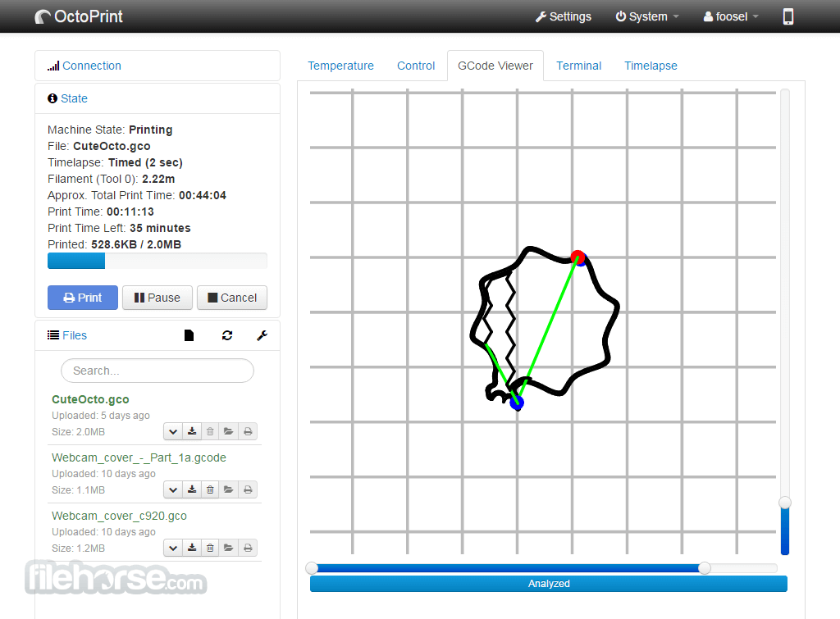Expand details chevron for Webcam_cover_-_Part_1a.gcode
The width and height of the screenshot is (840, 619).
tap(172, 489)
